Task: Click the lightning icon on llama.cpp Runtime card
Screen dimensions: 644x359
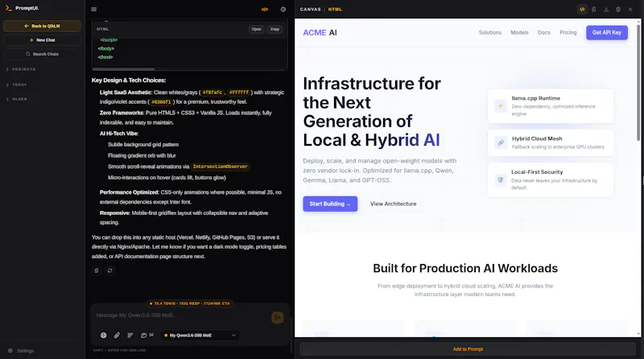Action: tap(500, 106)
